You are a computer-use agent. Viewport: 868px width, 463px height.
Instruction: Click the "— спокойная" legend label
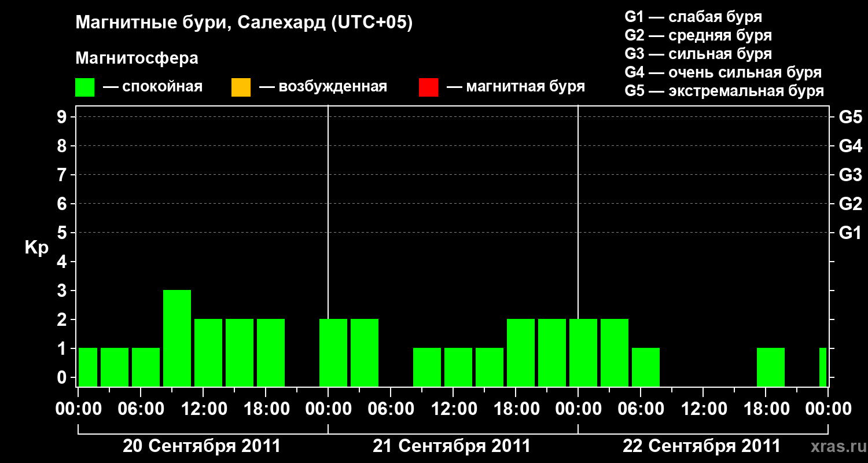[153, 87]
